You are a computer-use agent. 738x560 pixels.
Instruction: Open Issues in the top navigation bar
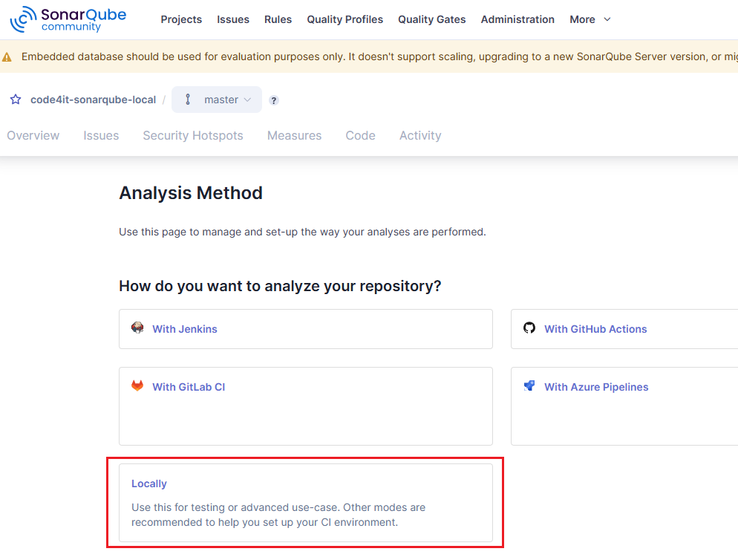(233, 19)
